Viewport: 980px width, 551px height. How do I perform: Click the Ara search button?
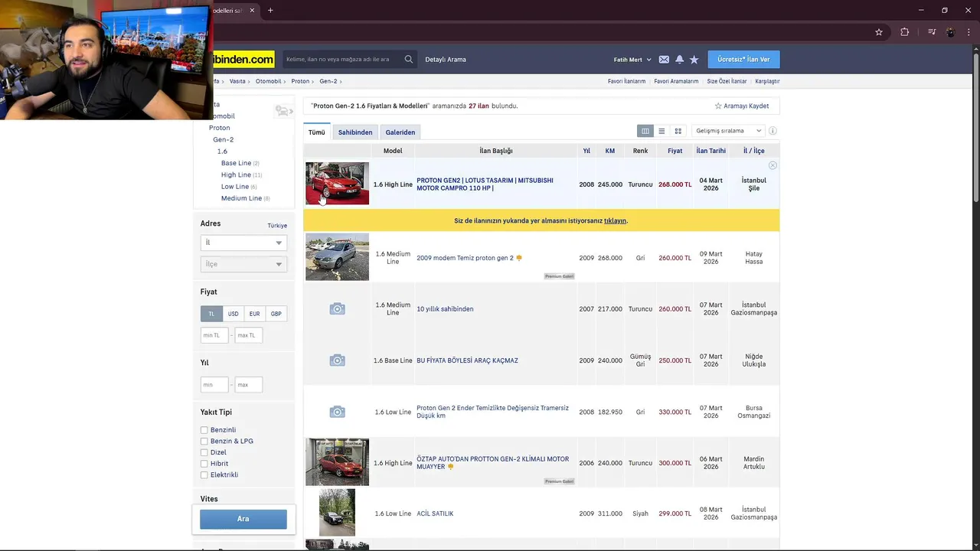[x=243, y=519]
